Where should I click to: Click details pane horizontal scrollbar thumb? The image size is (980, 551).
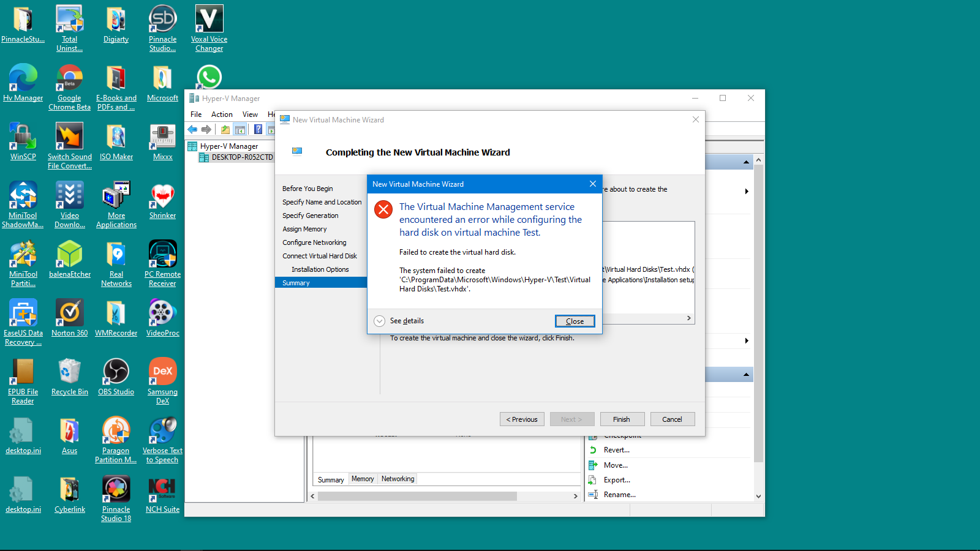[417, 497]
